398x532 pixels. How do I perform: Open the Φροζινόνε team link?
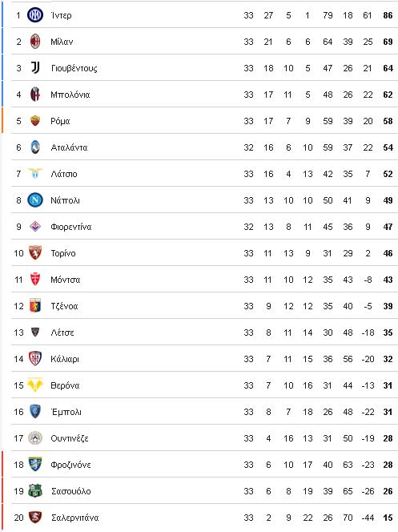point(70,465)
